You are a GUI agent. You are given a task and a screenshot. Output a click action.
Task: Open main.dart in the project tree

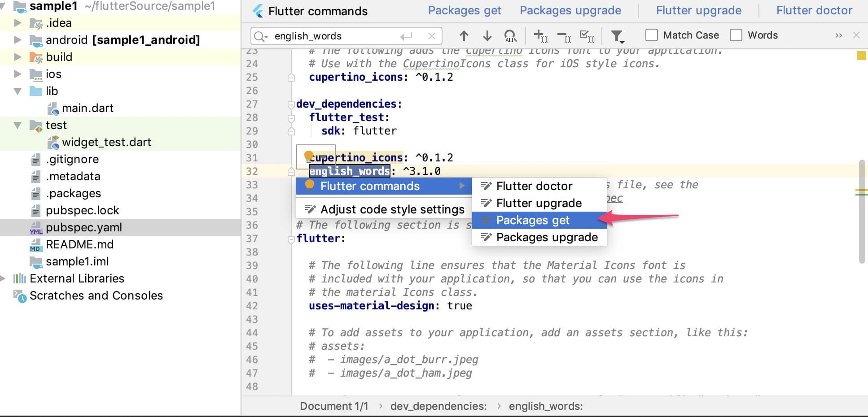(x=88, y=108)
